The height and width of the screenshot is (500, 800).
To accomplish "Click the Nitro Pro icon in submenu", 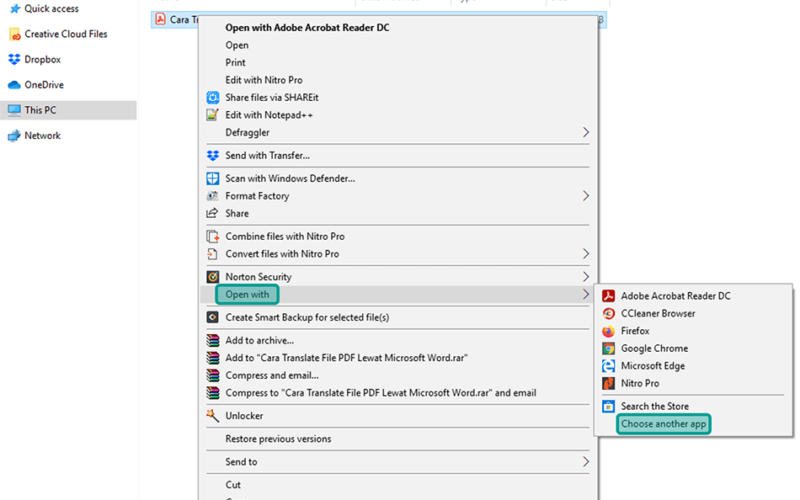I will tap(608, 383).
